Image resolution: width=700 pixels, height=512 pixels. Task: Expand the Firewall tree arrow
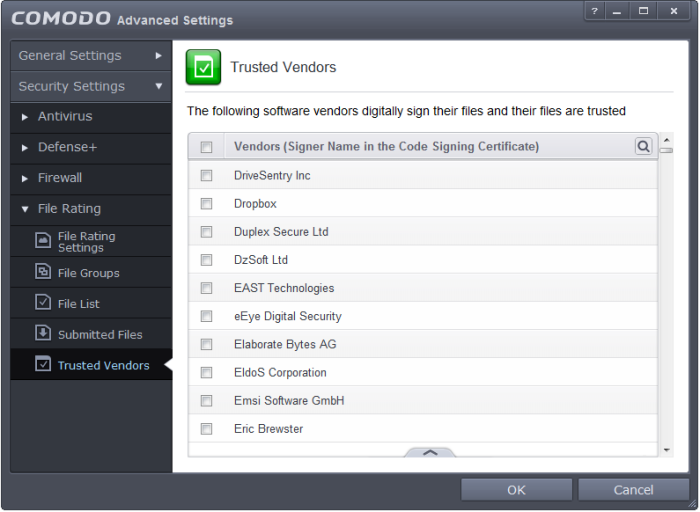25,179
